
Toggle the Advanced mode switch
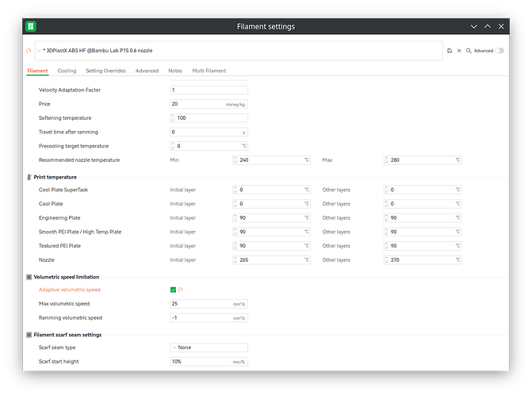(x=499, y=51)
